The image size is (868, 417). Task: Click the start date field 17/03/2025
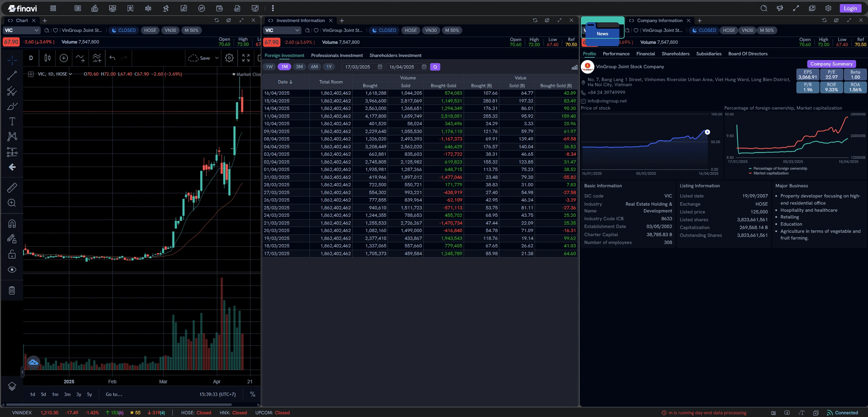(x=357, y=67)
